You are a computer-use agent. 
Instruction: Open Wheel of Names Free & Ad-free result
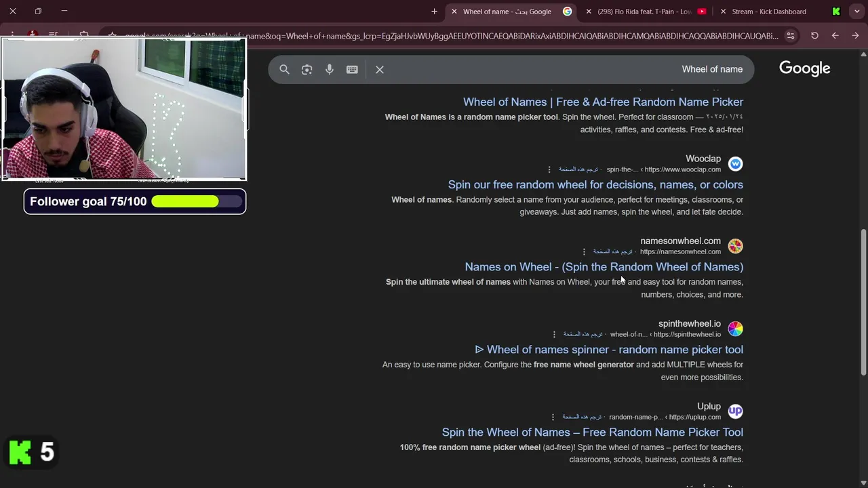point(603,102)
